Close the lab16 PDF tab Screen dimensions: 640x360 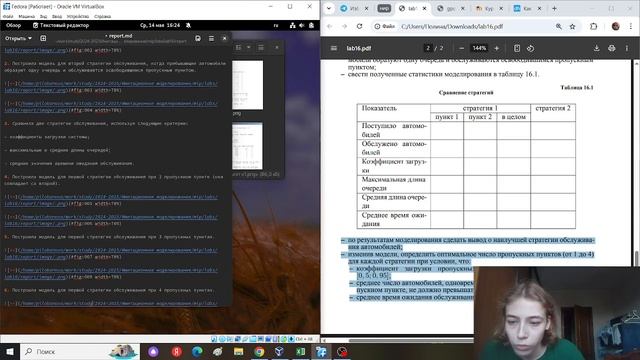(x=424, y=8)
